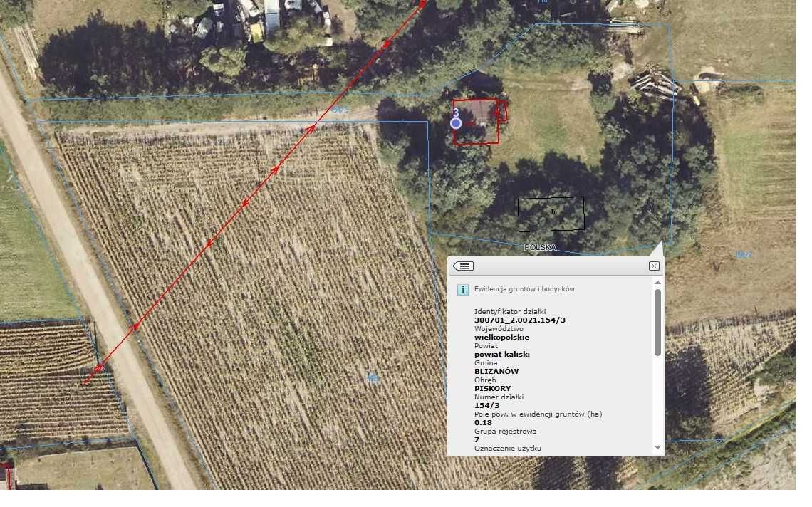Click the POLSKA label on the map
This screenshot has width=812, height=507.
pyautogui.click(x=540, y=248)
